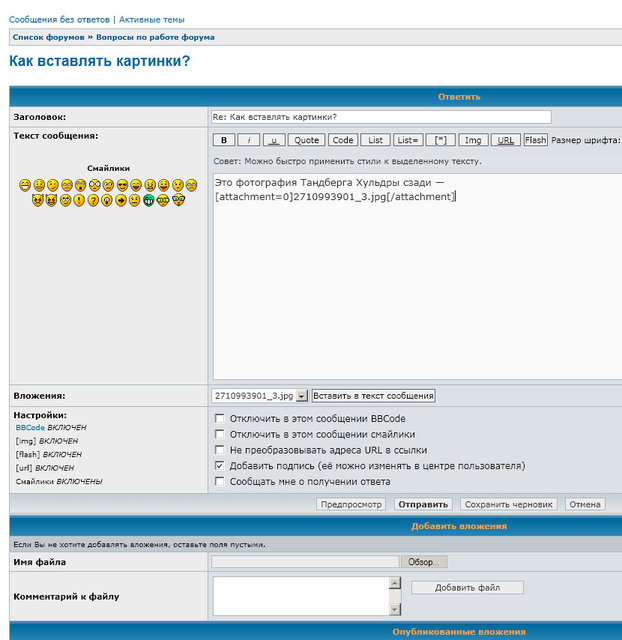Click comment box scrollbar down arrow
The height and width of the screenshot is (640, 622).
point(395,609)
